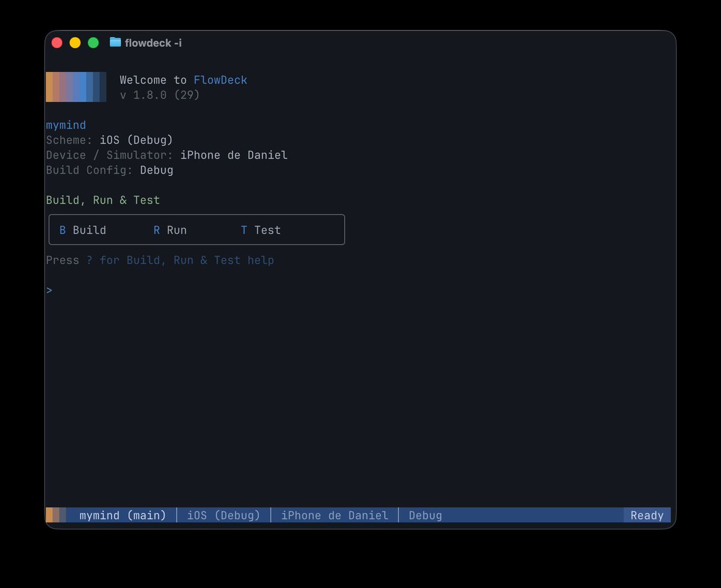
Task: Select the mymind (main) segment in the status bar
Action: click(x=123, y=515)
